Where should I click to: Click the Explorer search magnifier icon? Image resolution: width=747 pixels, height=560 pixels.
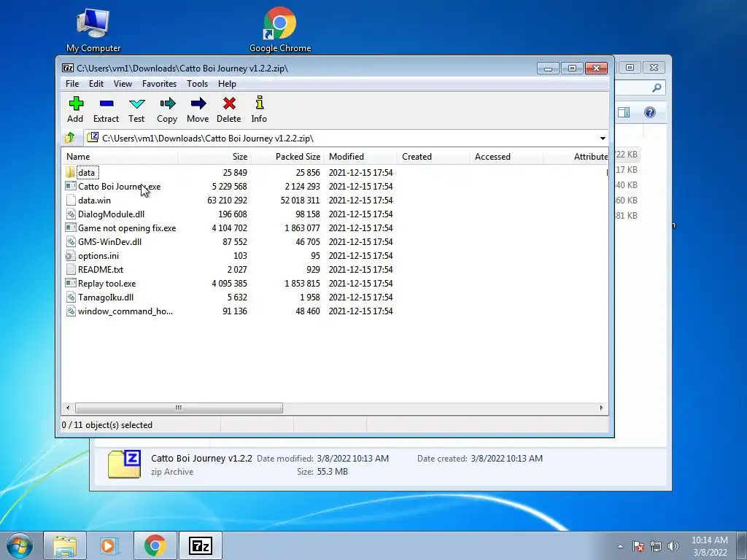(x=657, y=87)
